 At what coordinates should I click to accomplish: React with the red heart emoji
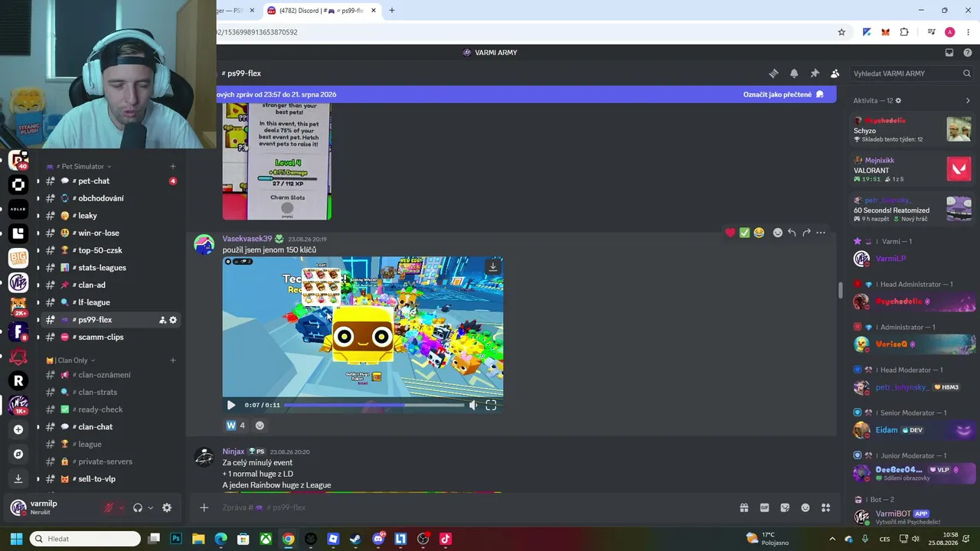tap(730, 233)
